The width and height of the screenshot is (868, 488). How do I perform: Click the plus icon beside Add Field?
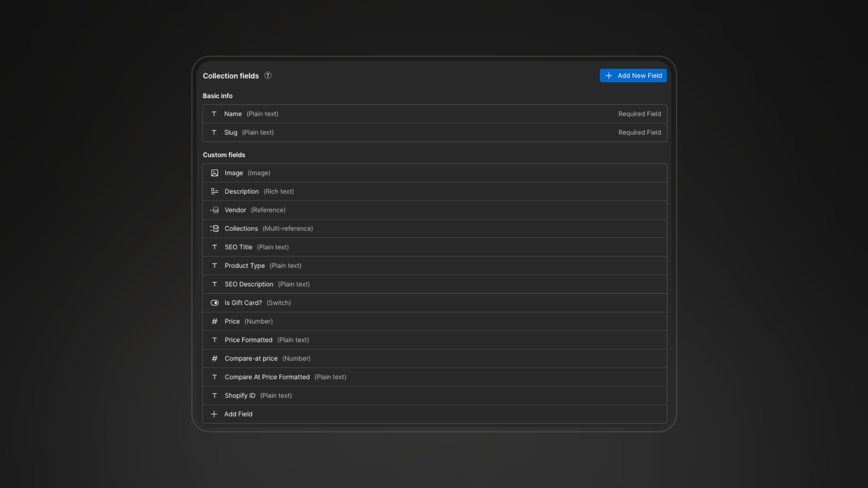point(214,414)
